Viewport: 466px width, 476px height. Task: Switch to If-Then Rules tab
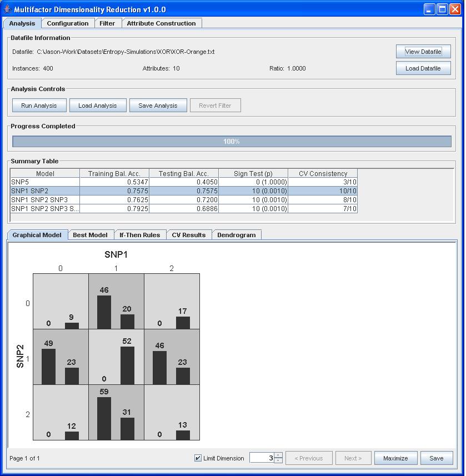tap(139, 235)
